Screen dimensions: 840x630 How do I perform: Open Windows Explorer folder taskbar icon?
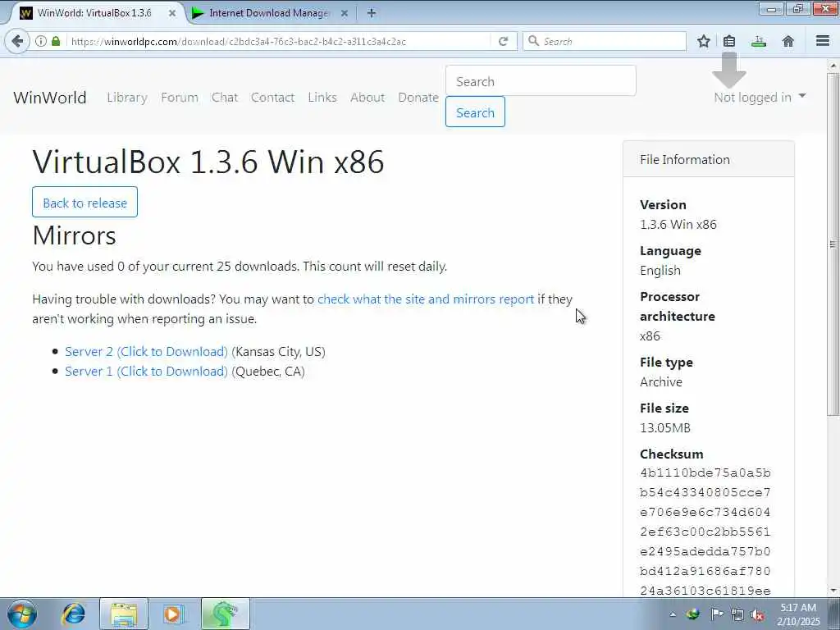coord(124,614)
